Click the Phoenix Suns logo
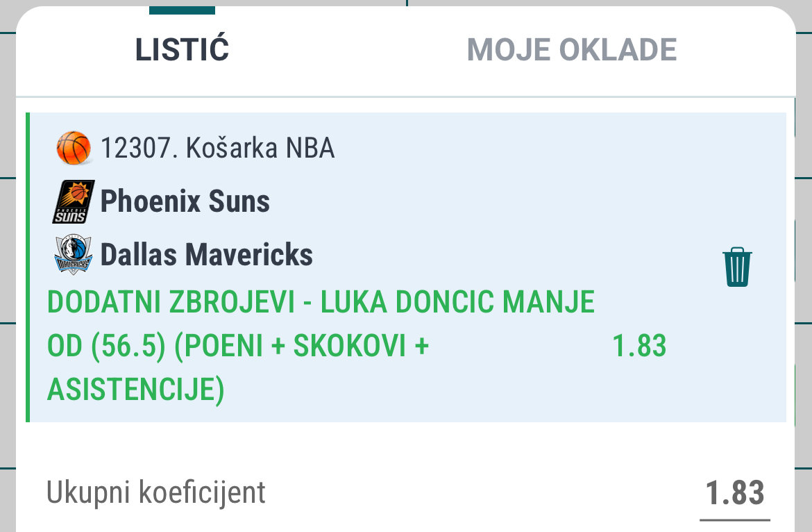Image resolution: width=812 pixels, height=532 pixels. (x=74, y=201)
